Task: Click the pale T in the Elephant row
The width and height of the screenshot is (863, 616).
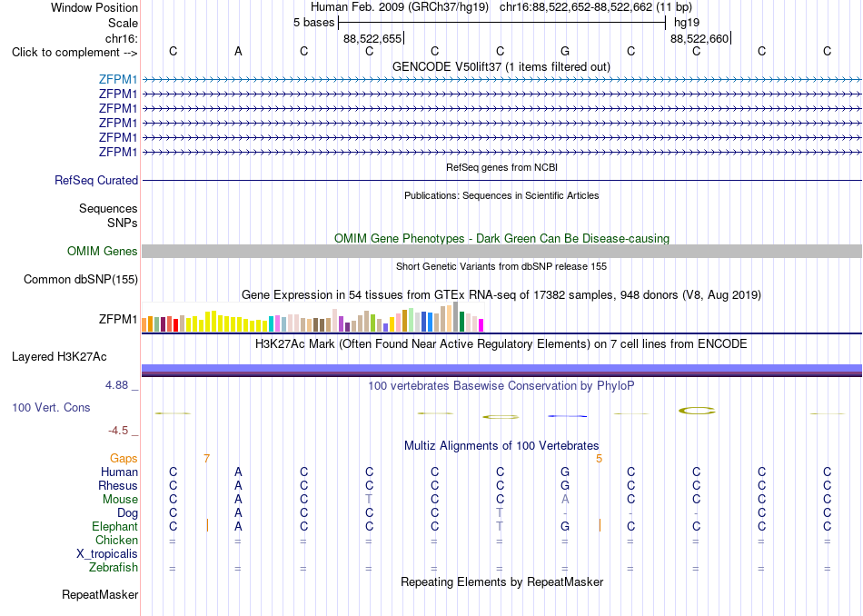Action: point(500,526)
